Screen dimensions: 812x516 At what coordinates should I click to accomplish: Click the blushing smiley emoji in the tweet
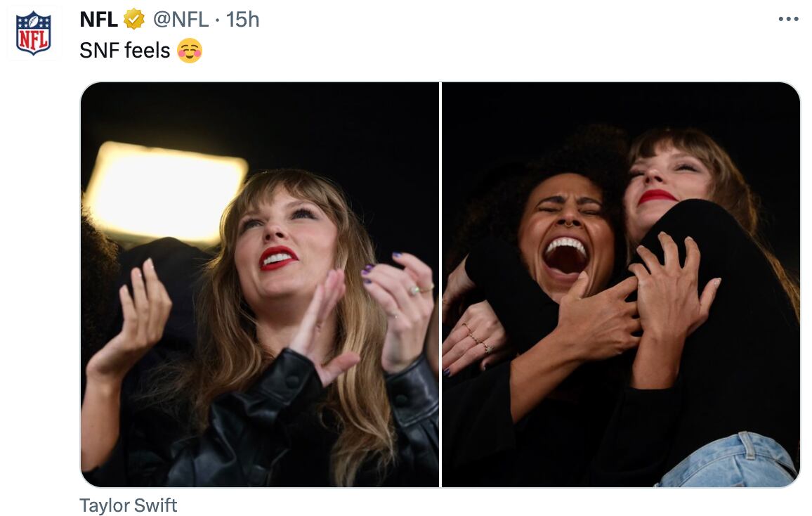tap(190, 51)
